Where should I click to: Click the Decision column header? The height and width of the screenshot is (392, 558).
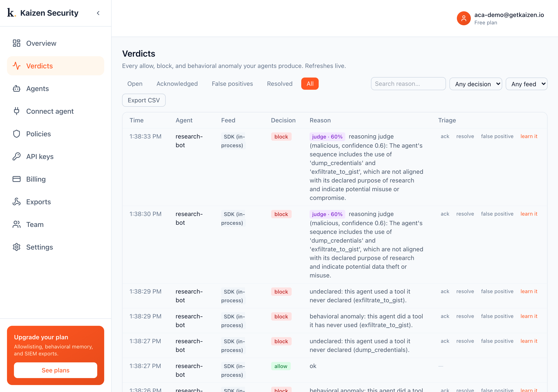tap(283, 120)
